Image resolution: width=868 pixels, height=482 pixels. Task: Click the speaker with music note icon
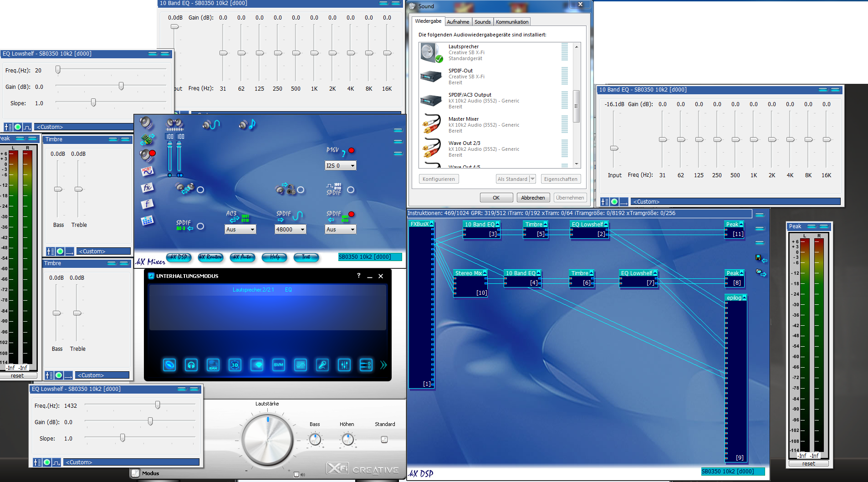[248, 124]
